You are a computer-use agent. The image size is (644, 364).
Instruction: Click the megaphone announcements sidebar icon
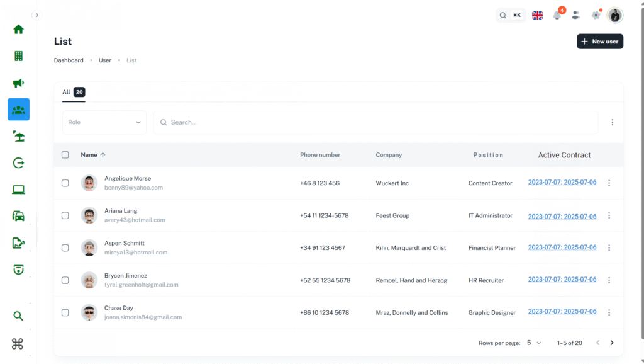click(18, 83)
